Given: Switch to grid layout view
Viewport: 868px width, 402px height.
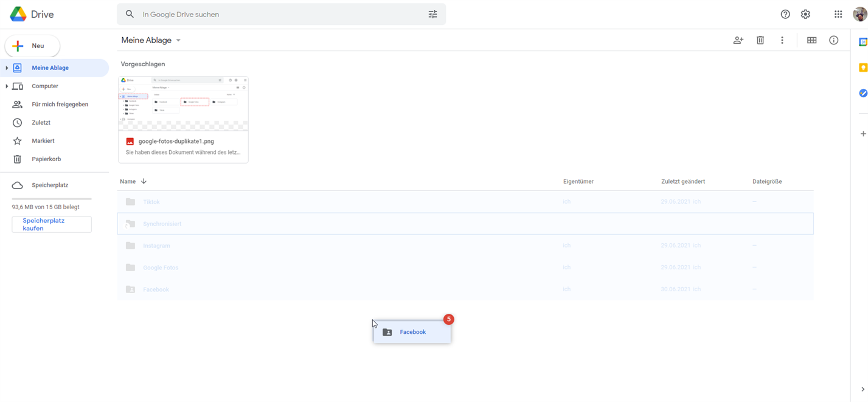Looking at the screenshot, I should pyautogui.click(x=811, y=40).
